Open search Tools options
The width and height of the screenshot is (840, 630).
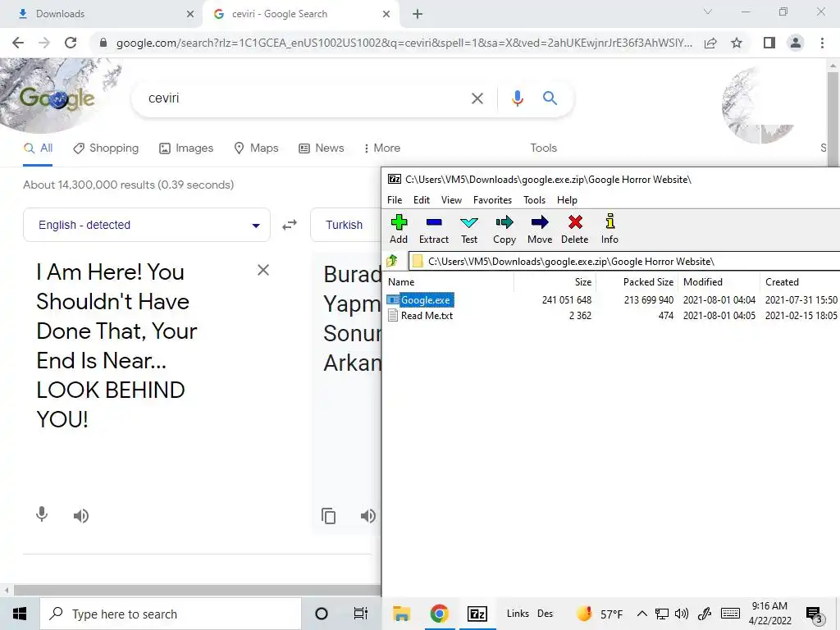pos(543,148)
